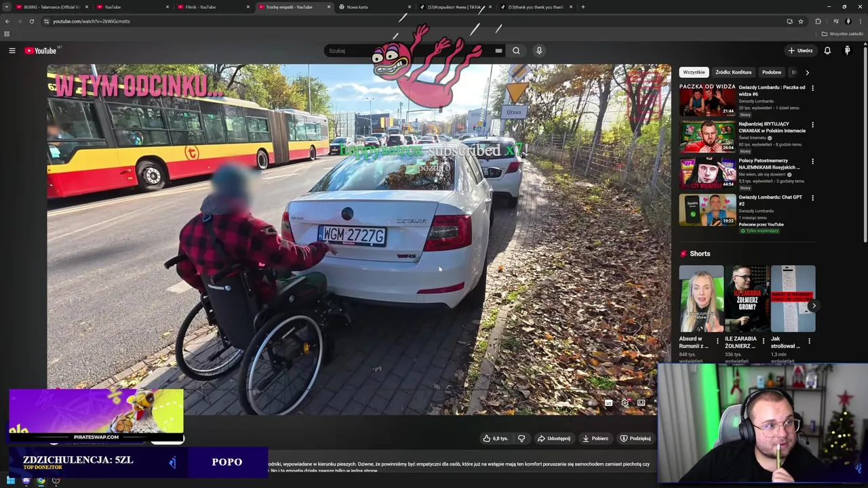
Task: Like the video with thumbs-up 6,8 tys.
Action: click(496, 439)
